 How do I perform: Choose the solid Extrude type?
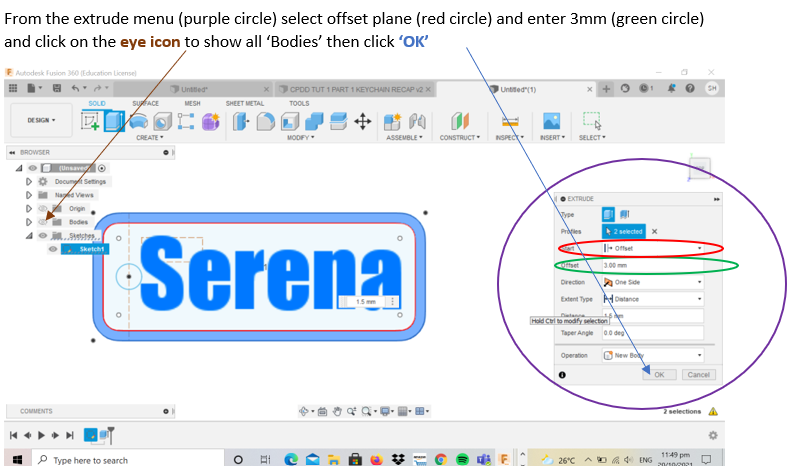point(608,215)
